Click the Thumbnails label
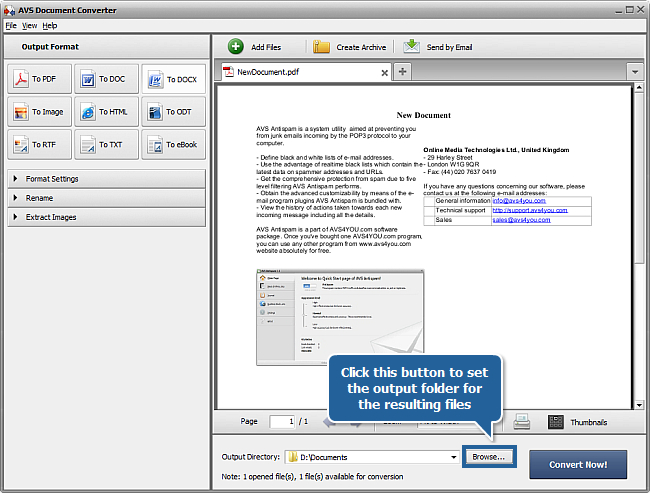Image resolution: width=650 pixels, height=493 pixels. (589, 423)
